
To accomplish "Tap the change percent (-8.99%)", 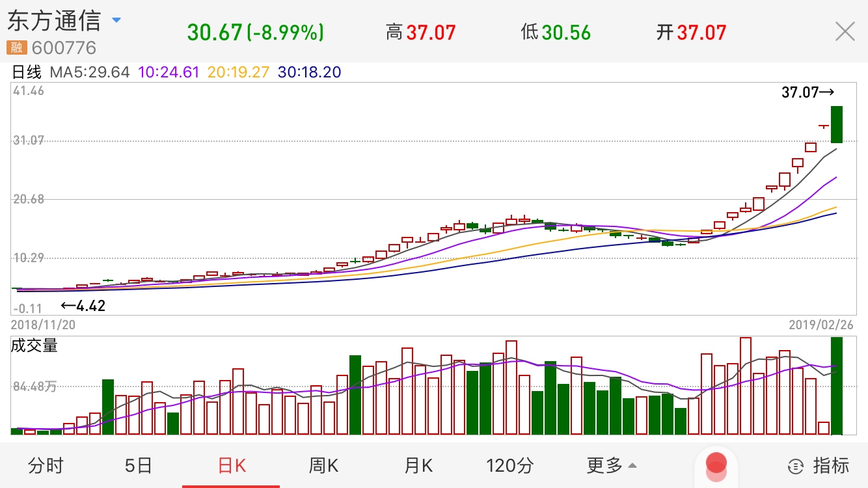I will pos(286,33).
